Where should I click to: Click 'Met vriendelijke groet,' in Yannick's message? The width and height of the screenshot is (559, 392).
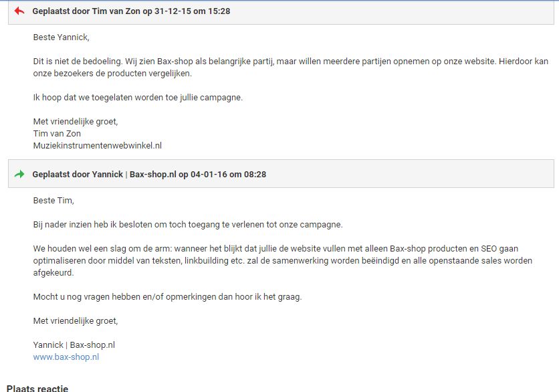coord(76,321)
